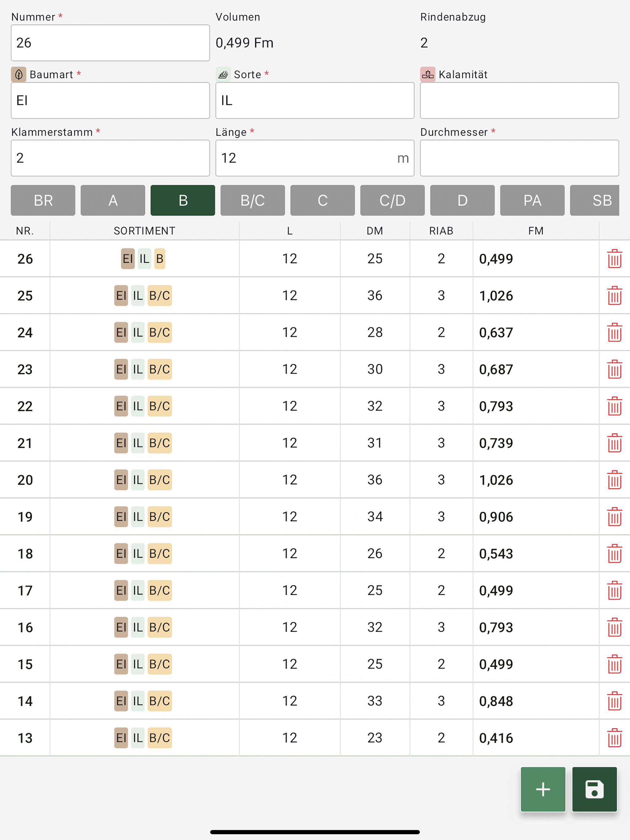
Task: Tap the B/C sortiment tag in row 22
Action: (160, 406)
